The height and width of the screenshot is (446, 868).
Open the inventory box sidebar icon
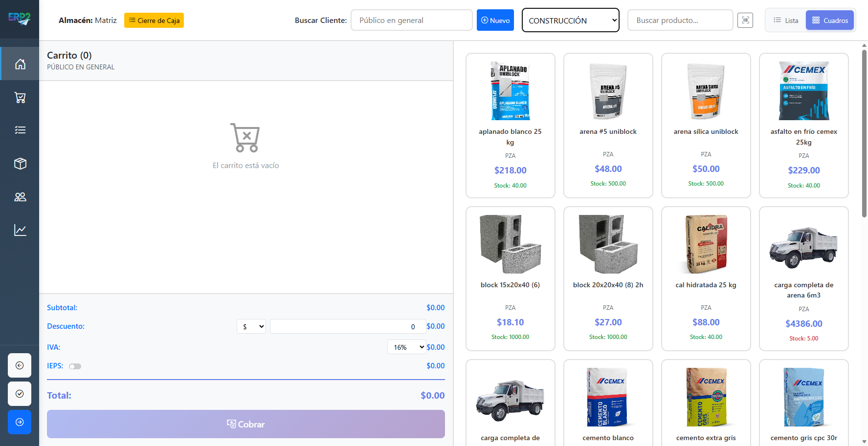[x=20, y=164]
